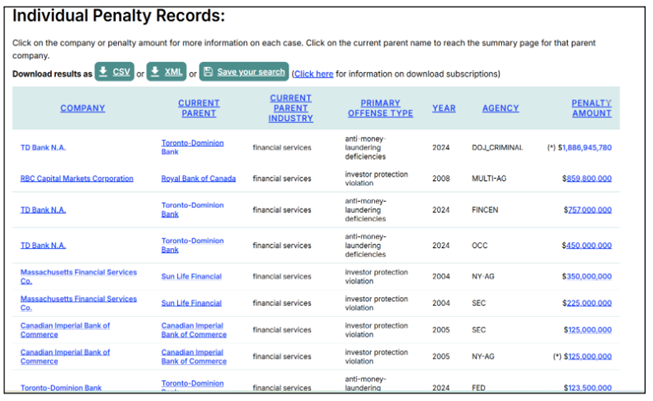Open the $350,000,000 penalty amount
653x401 pixels.
tap(587, 276)
